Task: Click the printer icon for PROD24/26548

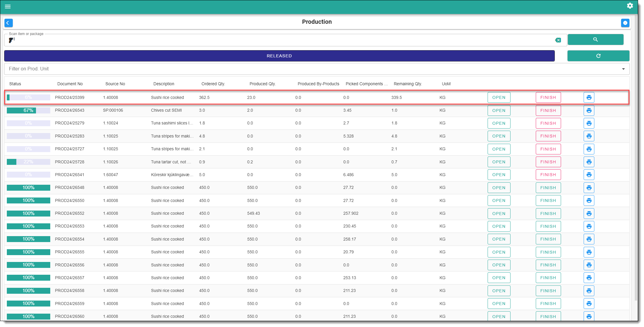Action: click(589, 188)
